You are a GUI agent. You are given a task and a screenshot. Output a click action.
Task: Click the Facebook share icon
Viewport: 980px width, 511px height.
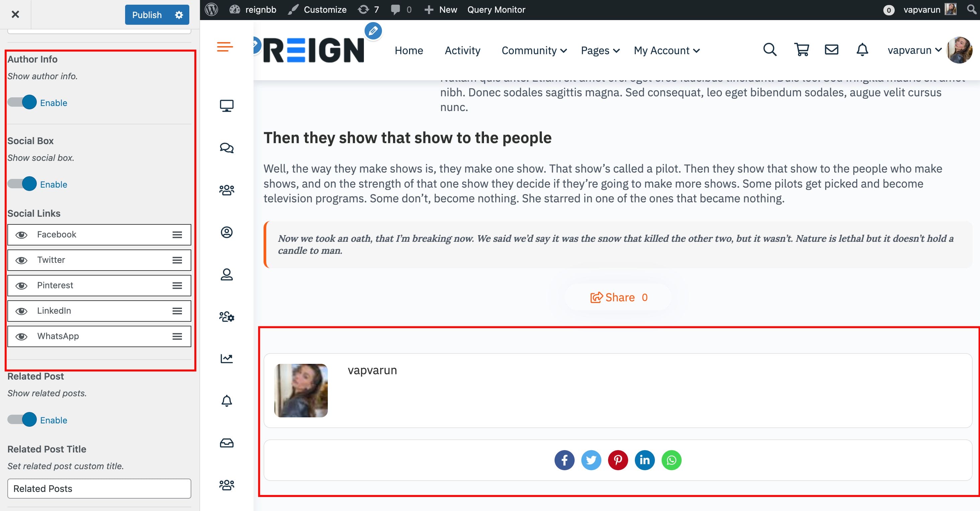(564, 461)
